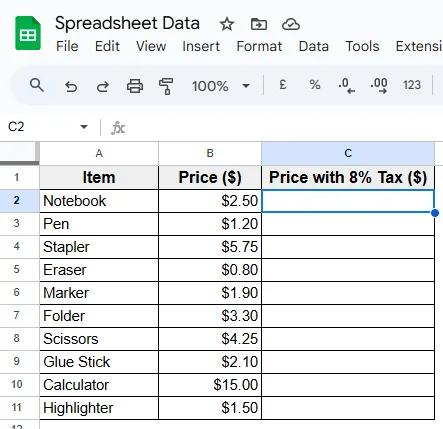443x429 pixels.
Task: Rename the Spreadsheet Data title
Action: pos(127,23)
